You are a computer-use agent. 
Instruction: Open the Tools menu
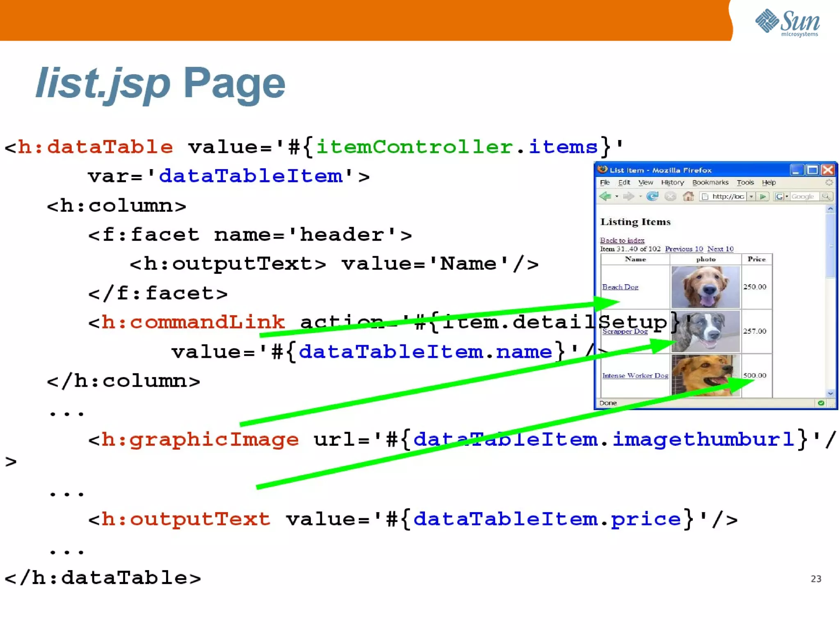pyautogui.click(x=745, y=183)
